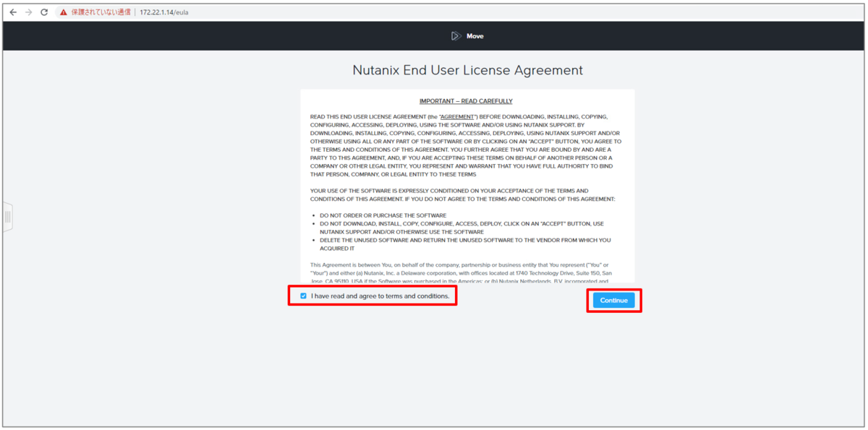Click the underlined AGREEMENT word in the text
Screen dimensions: 868x430
click(x=456, y=116)
